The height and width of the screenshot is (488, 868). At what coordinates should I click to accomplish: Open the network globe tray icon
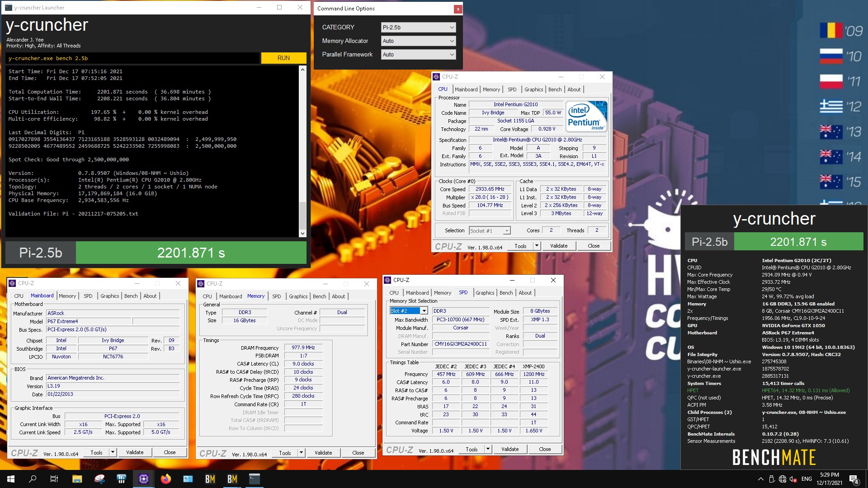(783, 479)
